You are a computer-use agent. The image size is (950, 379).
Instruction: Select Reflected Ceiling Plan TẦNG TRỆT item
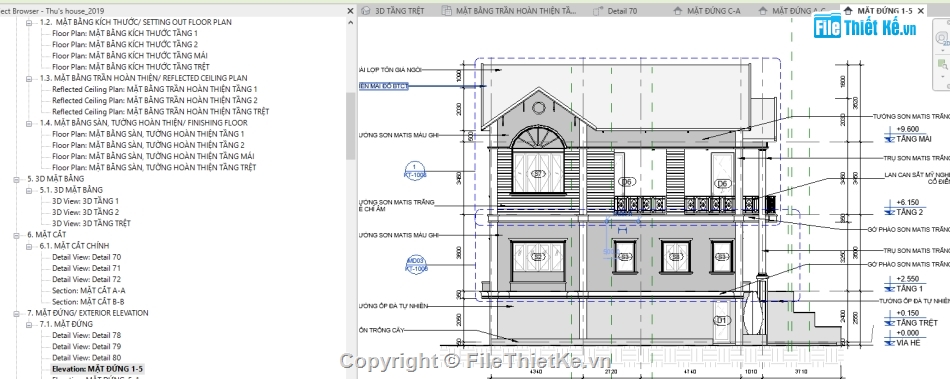pos(161,112)
